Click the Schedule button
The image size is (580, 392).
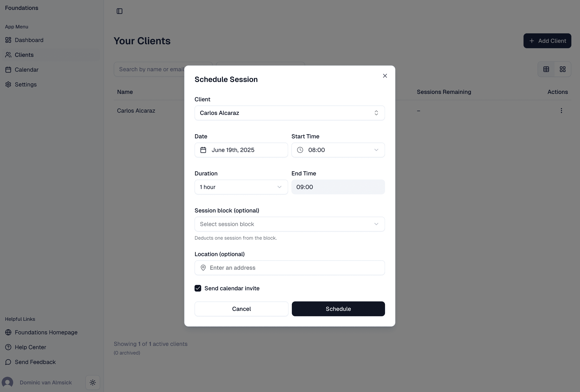click(338, 309)
